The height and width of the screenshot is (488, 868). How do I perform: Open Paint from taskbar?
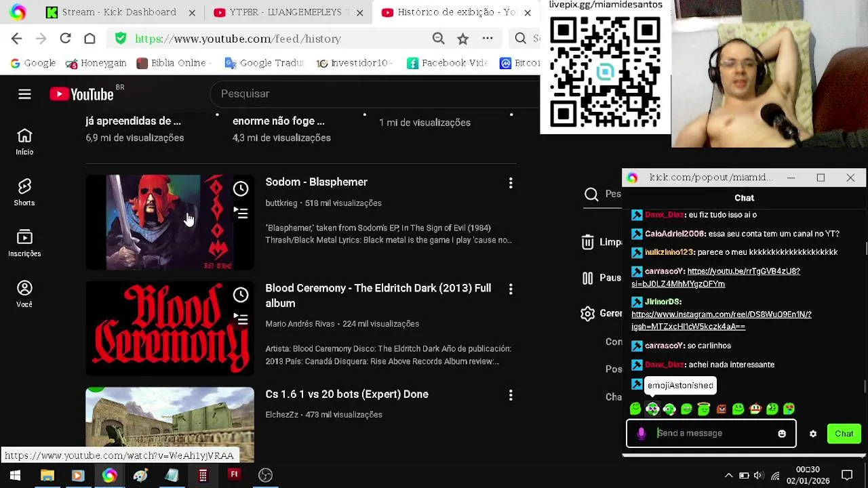point(140,476)
